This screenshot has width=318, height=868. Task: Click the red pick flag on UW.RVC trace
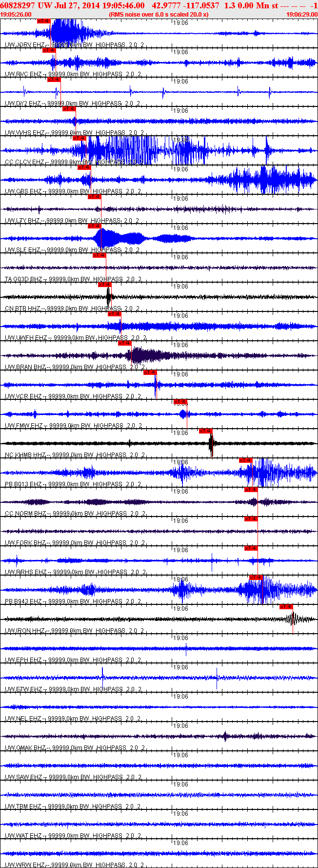pyautogui.click(x=49, y=50)
